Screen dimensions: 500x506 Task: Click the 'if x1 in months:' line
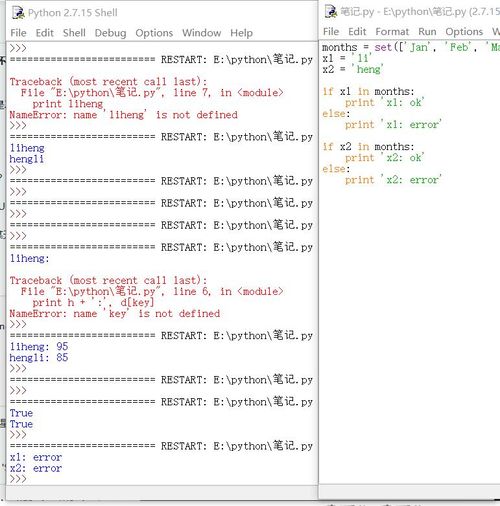point(368,91)
